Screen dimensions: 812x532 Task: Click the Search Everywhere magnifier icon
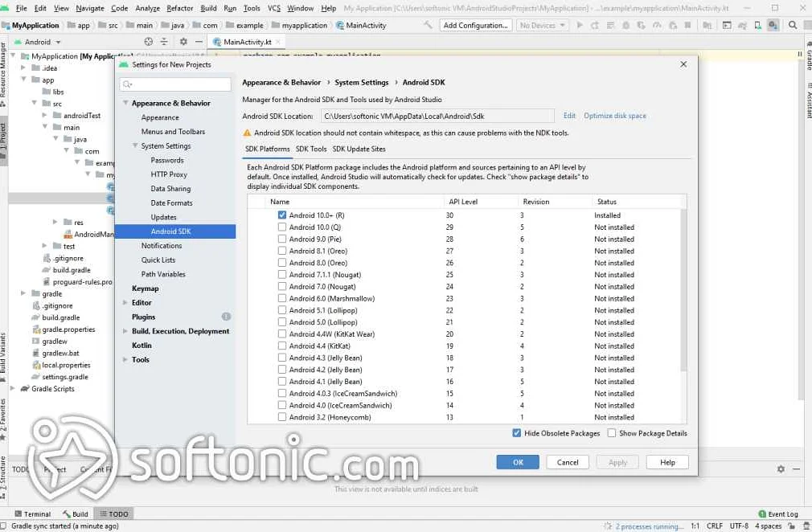pyautogui.click(x=793, y=25)
